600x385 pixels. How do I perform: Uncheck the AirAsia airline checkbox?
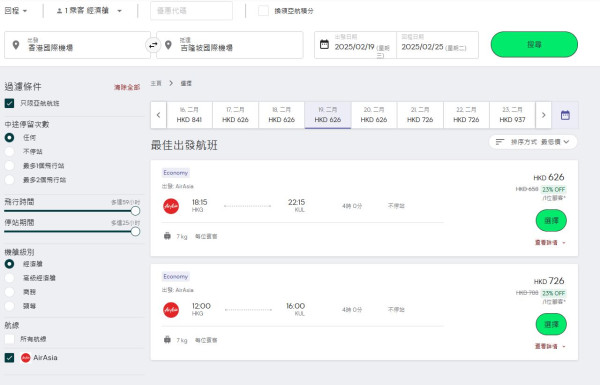point(9,358)
